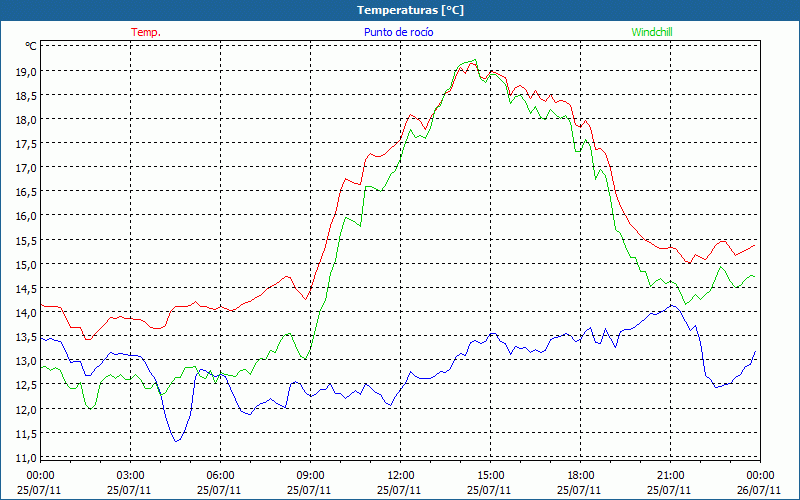Click the 25/07/11 date under 21:00
Viewport: 800px width, 500px height.
(669, 490)
